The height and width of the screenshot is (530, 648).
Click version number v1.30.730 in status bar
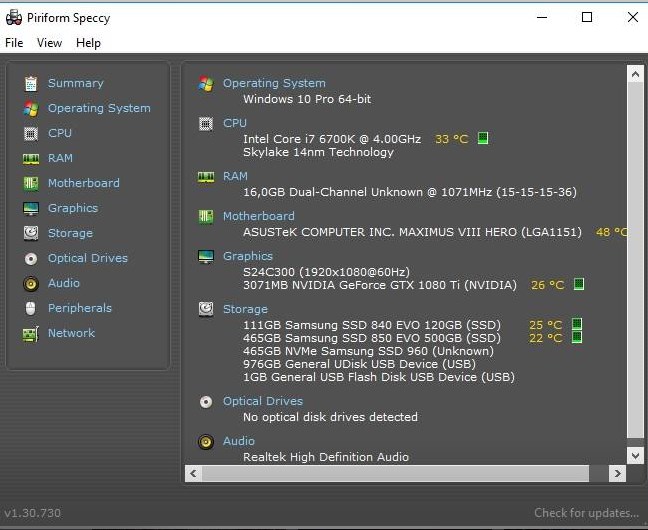pos(32,513)
